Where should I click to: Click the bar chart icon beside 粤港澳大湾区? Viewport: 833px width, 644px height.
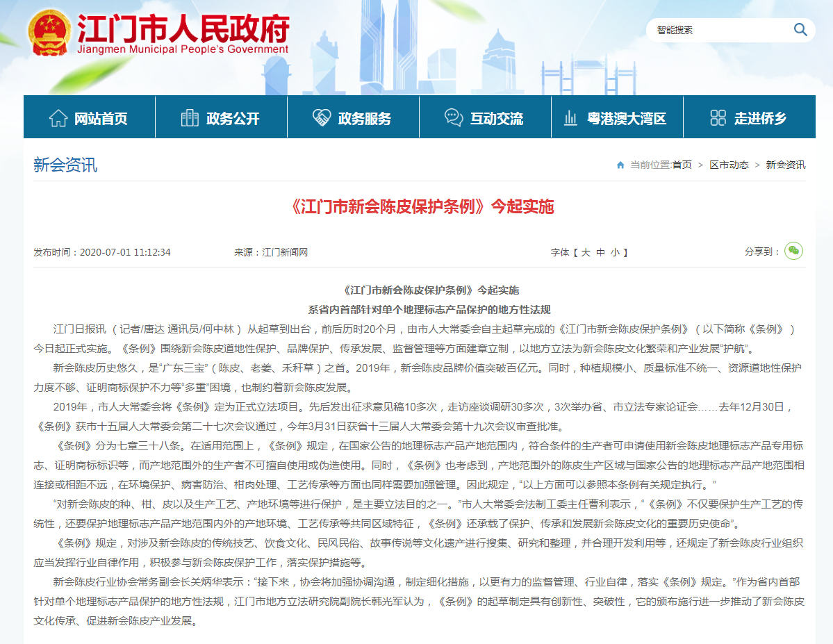point(570,118)
